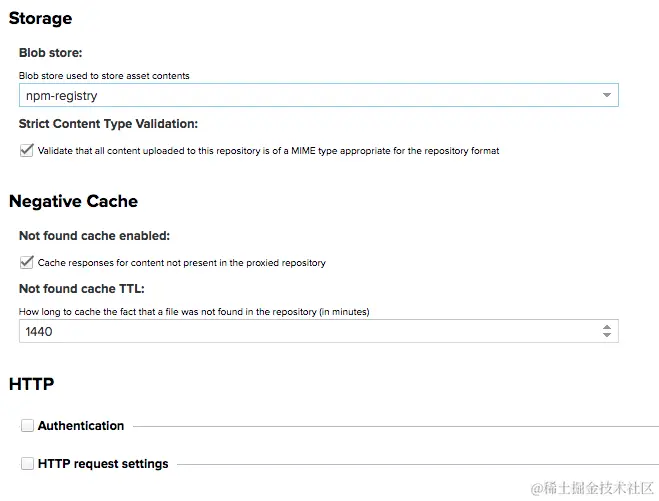The width and height of the screenshot is (659, 501).
Task: Click the 'Blob store:' label
Action: click(50, 53)
